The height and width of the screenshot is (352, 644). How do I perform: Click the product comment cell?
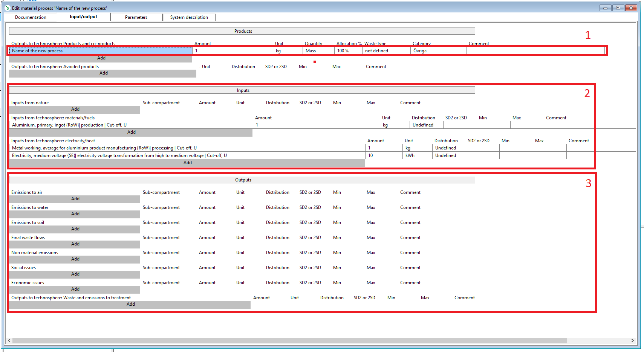click(x=535, y=51)
